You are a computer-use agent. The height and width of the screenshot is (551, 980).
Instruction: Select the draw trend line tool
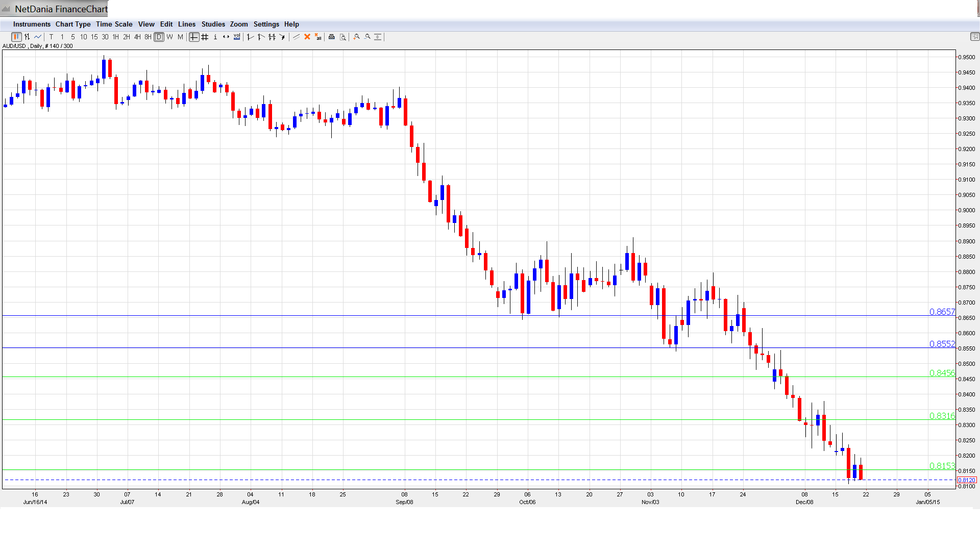pyautogui.click(x=296, y=37)
